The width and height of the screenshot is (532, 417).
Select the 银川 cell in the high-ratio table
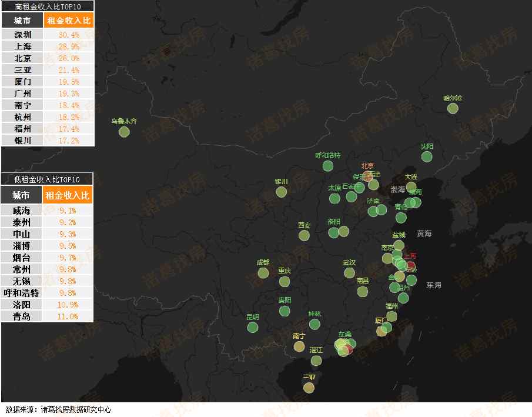(22, 141)
